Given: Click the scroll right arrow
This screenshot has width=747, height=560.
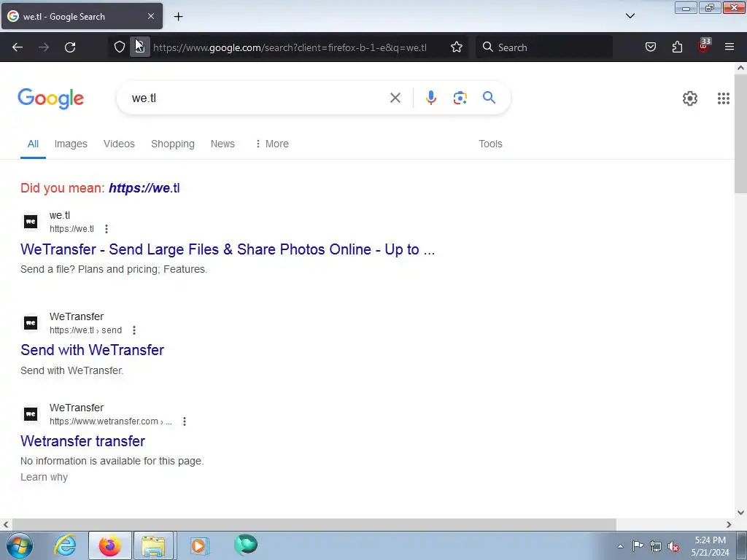Looking at the screenshot, I should [x=729, y=524].
